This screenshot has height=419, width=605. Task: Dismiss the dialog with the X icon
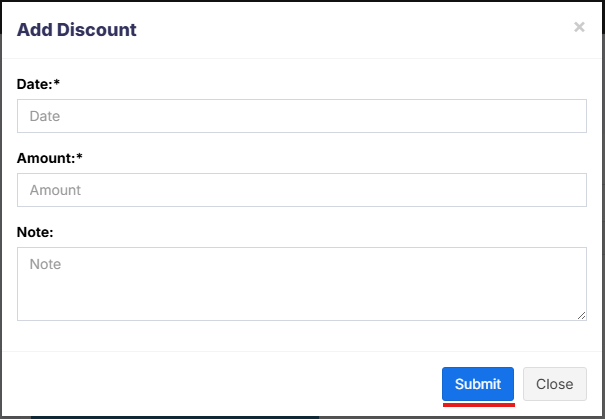[x=579, y=28]
